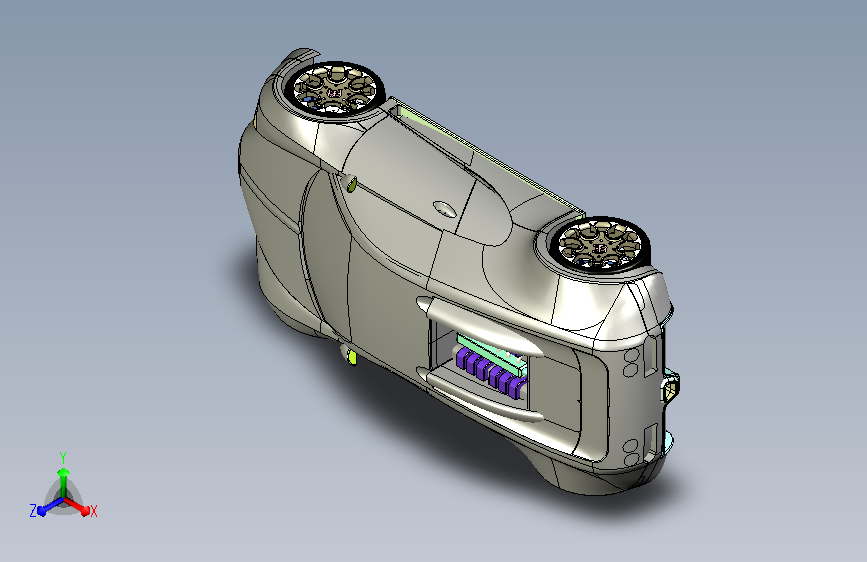This screenshot has width=867, height=562.
Task: Click the blue Z axis on orientation triad
Action: point(51,506)
